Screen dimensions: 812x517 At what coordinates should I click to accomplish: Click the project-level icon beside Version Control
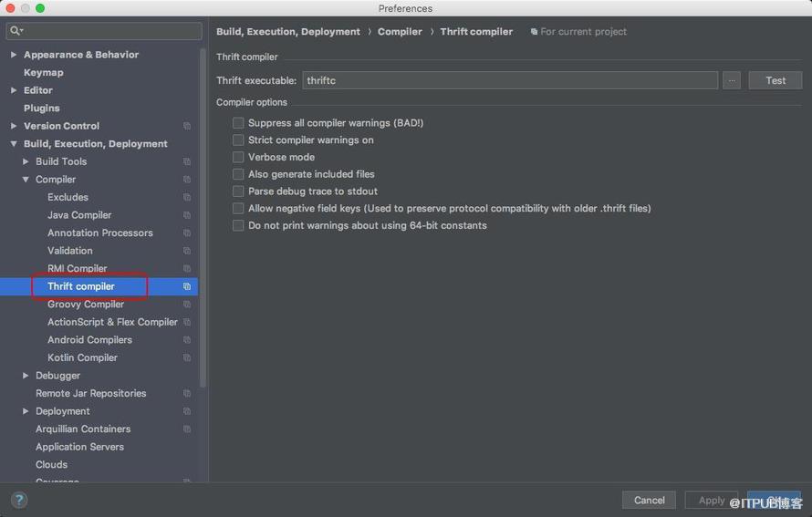coord(187,126)
